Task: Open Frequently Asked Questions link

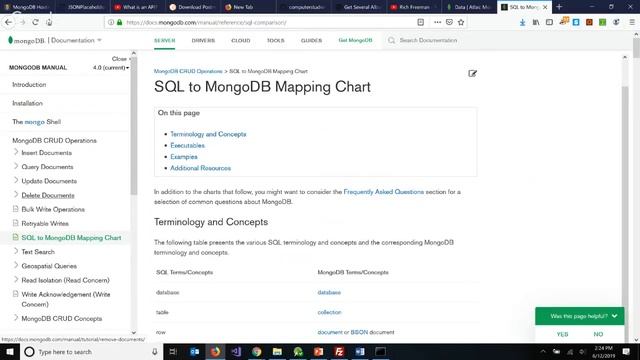Action: (384, 191)
